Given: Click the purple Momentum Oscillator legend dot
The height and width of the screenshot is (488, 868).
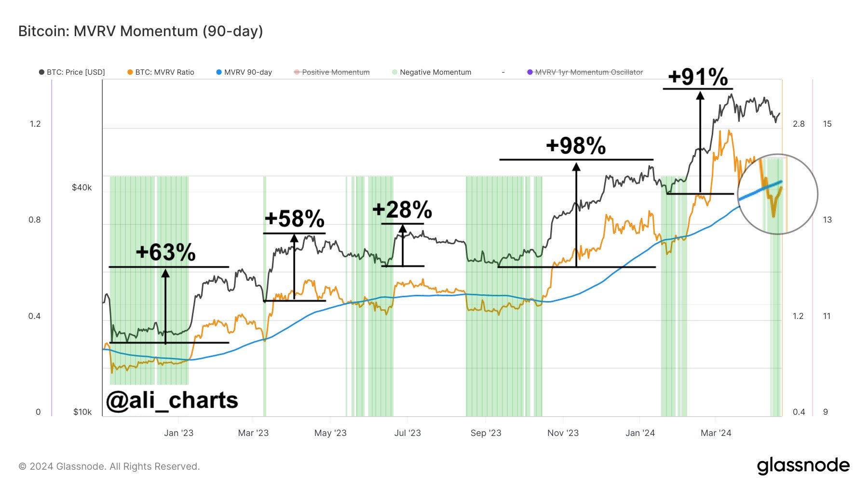Looking at the screenshot, I should click(530, 72).
